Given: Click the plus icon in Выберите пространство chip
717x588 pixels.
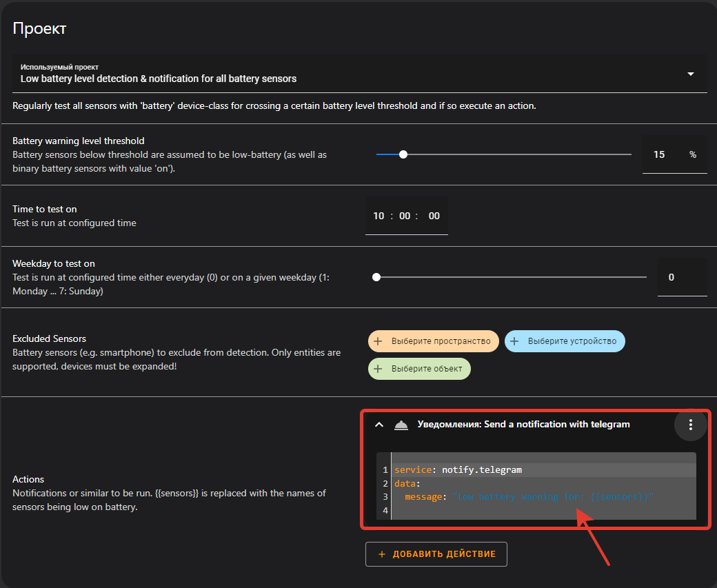Looking at the screenshot, I should 378,341.
